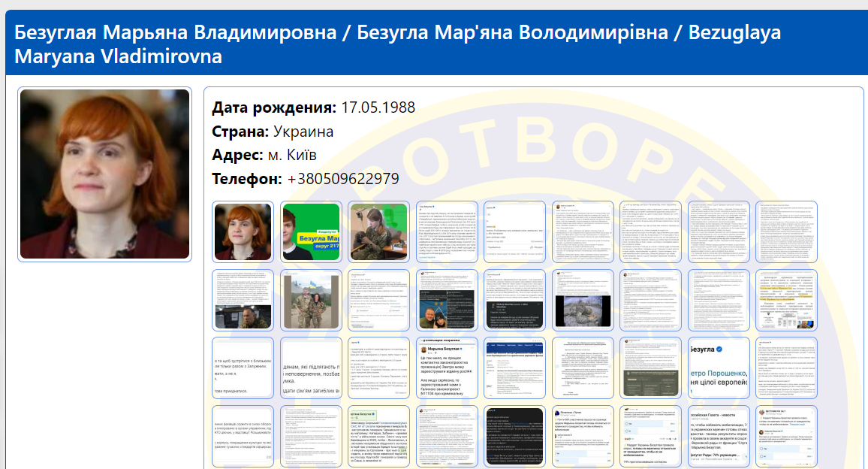Click the green "Безугла Мар... округ 217" campaign poster
The height and width of the screenshot is (469, 868).
[310, 231]
